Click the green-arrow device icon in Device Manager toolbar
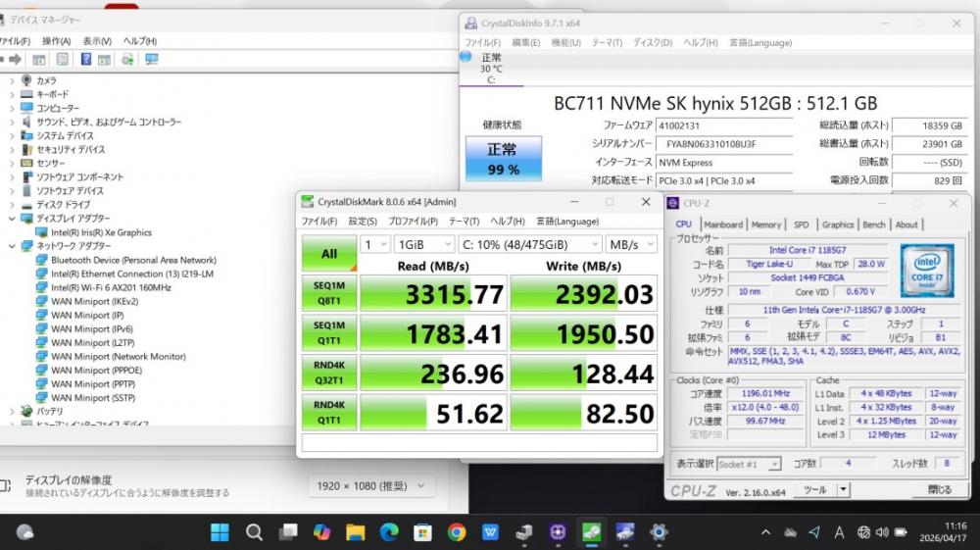 coord(127,60)
